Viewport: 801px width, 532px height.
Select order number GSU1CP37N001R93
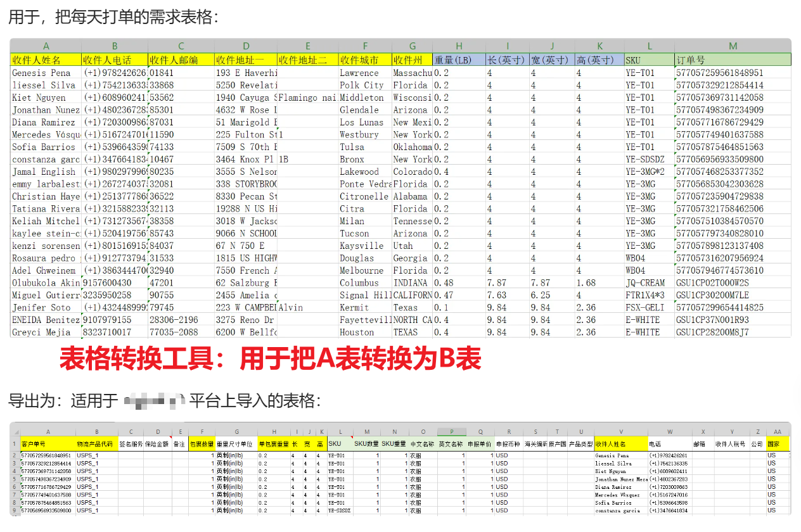pos(733,320)
